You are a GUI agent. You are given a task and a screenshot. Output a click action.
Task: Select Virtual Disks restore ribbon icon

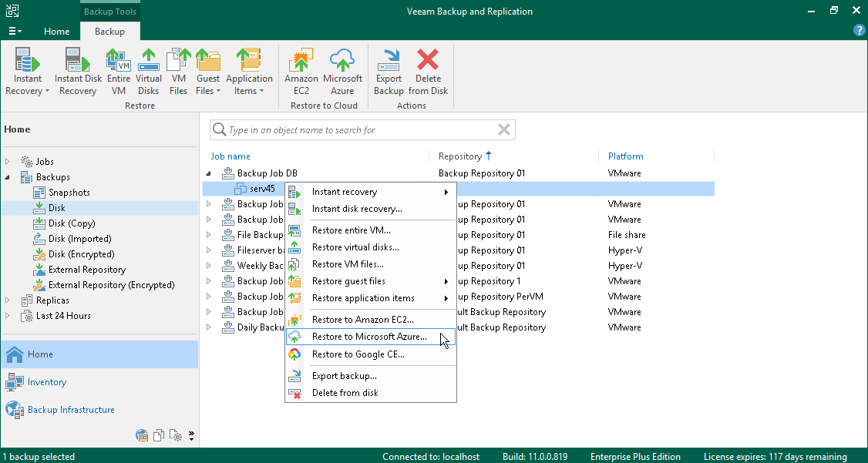(148, 72)
